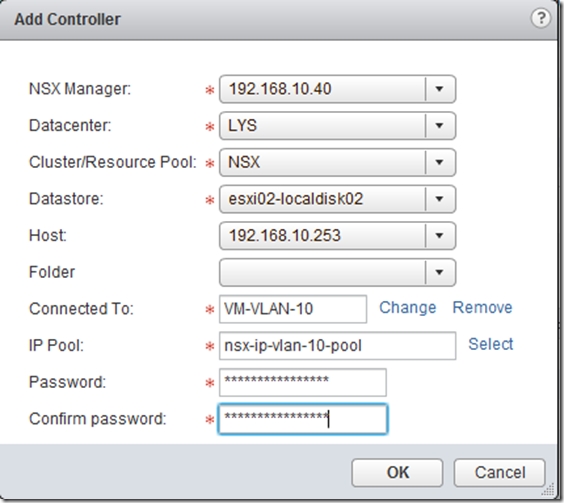Select the esxi02-localdisk02 datastore combo box
Viewport: 564px width, 503px height.
click(337, 199)
